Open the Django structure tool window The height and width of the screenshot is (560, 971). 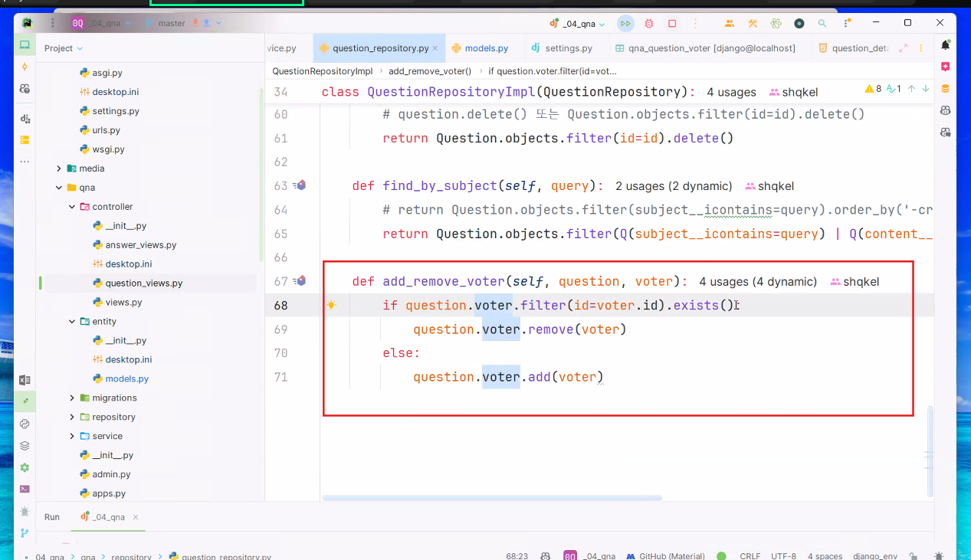point(25,119)
